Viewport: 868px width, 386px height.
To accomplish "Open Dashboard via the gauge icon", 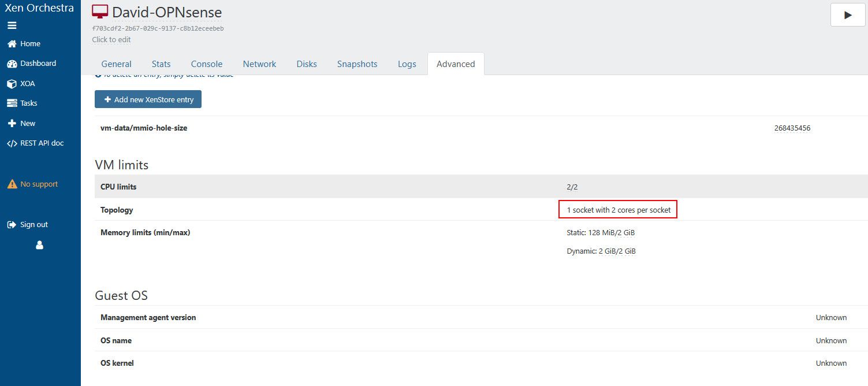I will coord(12,64).
